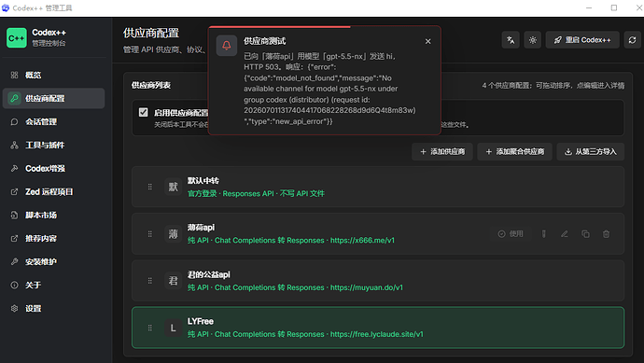Viewport: 644px width, 363px height.
Task: Select 供应商配置 in the sidebar
Action: tap(53, 99)
